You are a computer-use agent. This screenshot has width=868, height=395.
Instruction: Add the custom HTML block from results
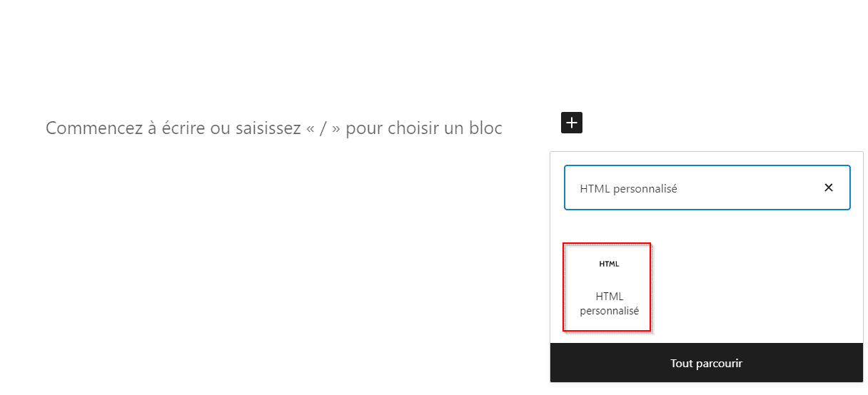point(608,287)
